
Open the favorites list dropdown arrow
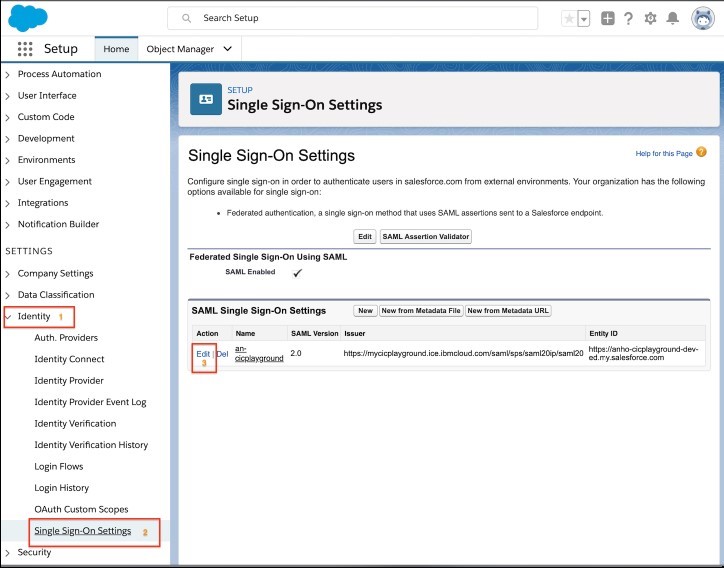pyautogui.click(x=584, y=18)
